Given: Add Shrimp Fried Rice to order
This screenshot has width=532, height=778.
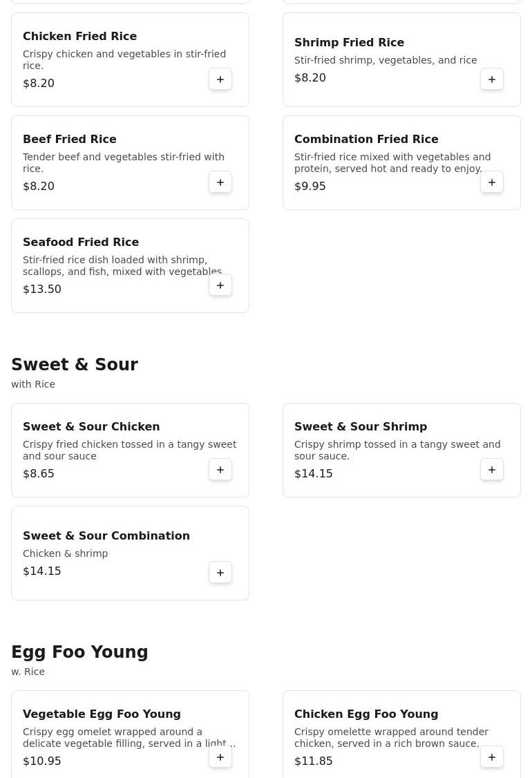Looking at the screenshot, I should [492, 79].
